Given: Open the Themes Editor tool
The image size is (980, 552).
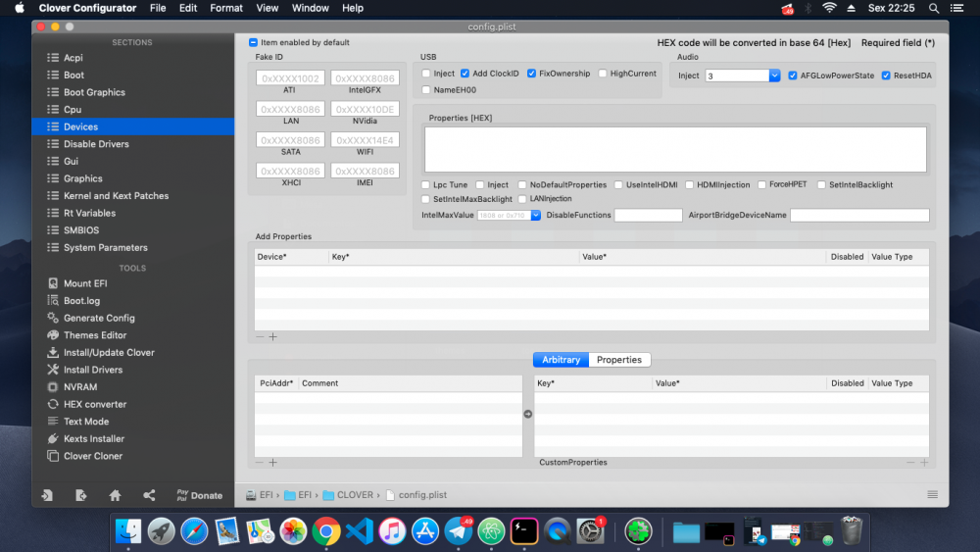Looking at the screenshot, I should [x=94, y=335].
